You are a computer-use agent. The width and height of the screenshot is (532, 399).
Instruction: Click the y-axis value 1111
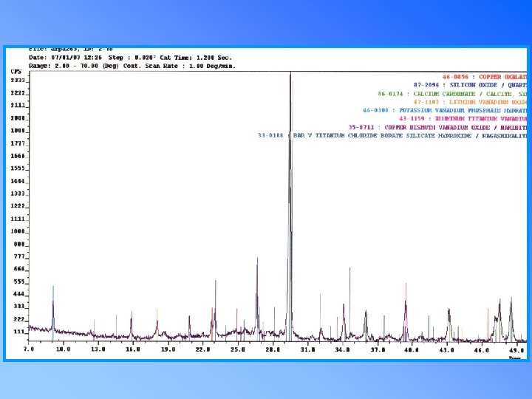[18, 219]
